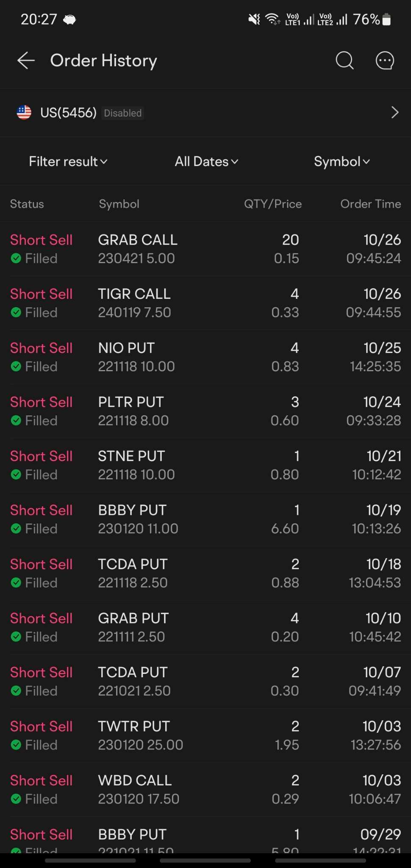Select the BBBY PUT 230120 11.00 order

[x=205, y=519]
